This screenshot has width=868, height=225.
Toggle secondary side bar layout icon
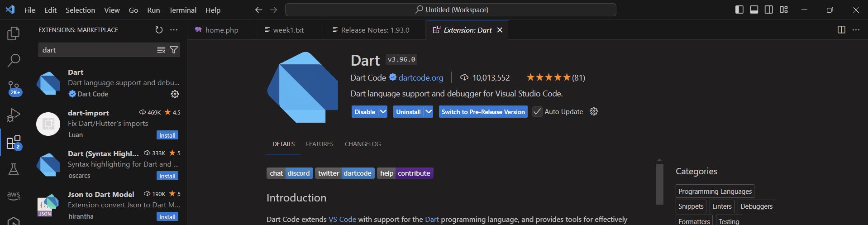coord(769,10)
